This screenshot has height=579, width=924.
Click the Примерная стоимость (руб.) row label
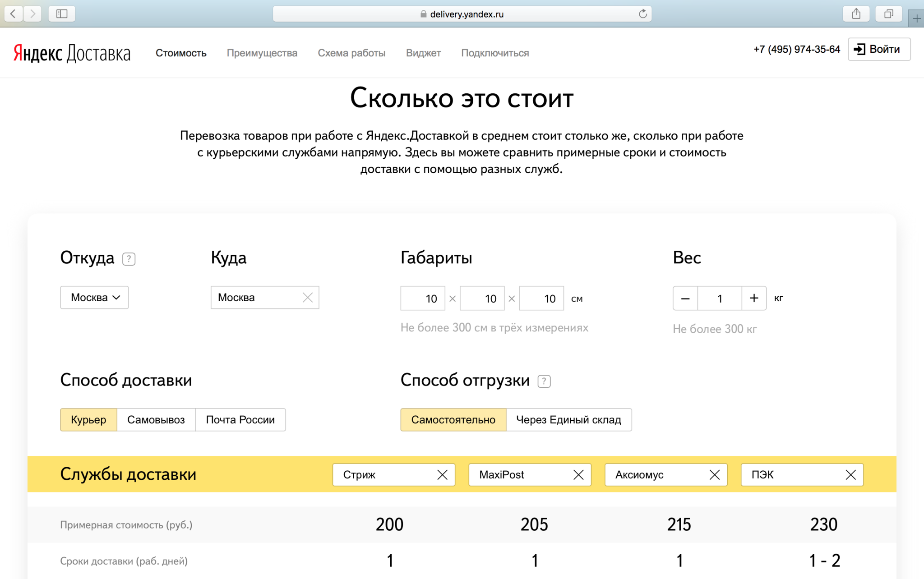coord(126,525)
